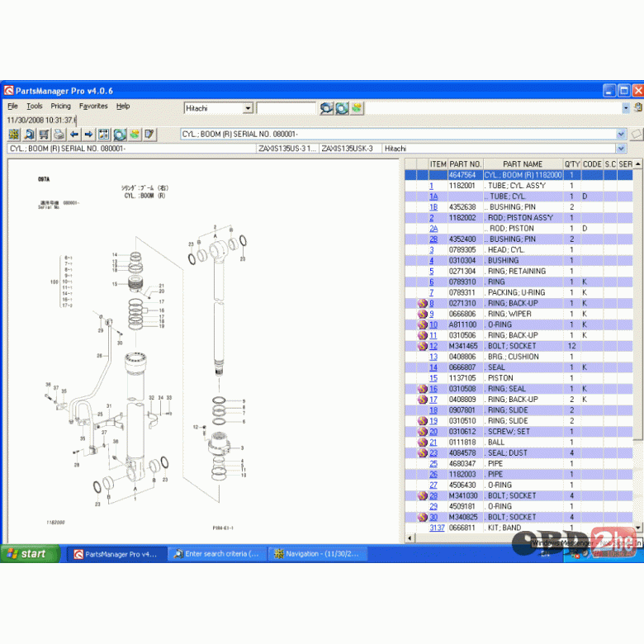
Task: Switch to Navigation taskbar window
Action: (317, 554)
